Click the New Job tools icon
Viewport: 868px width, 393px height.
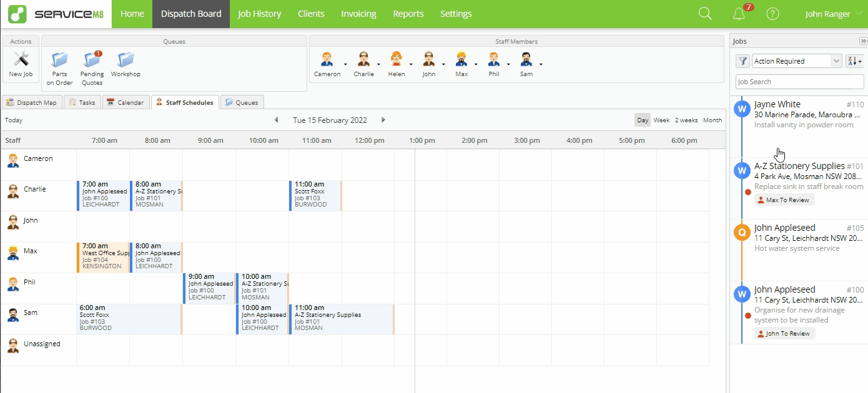point(21,59)
